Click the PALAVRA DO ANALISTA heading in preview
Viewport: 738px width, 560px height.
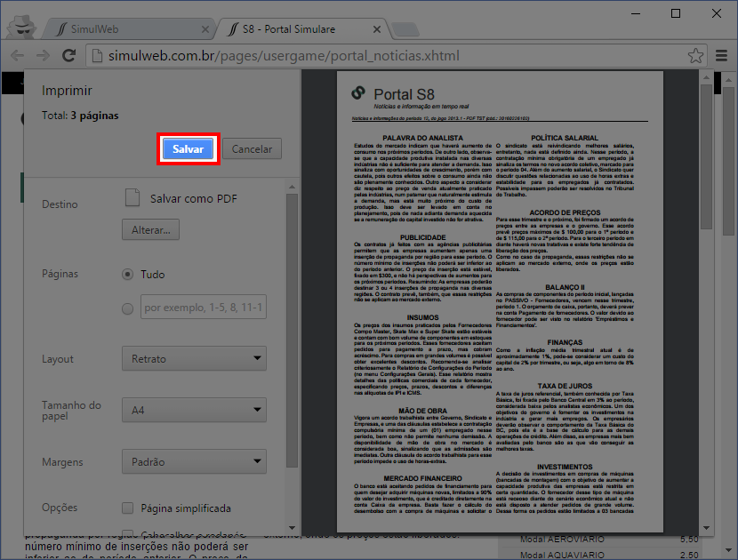pos(422,138)
